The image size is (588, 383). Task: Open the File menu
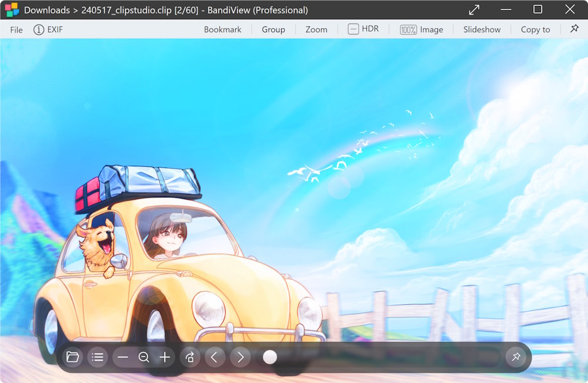[16, 29]
